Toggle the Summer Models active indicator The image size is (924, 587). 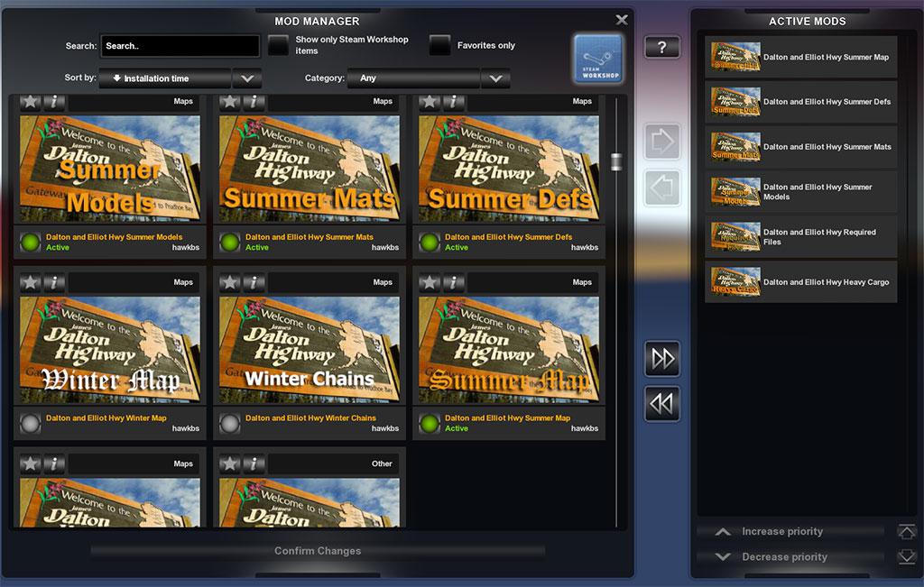pos(30,242)
